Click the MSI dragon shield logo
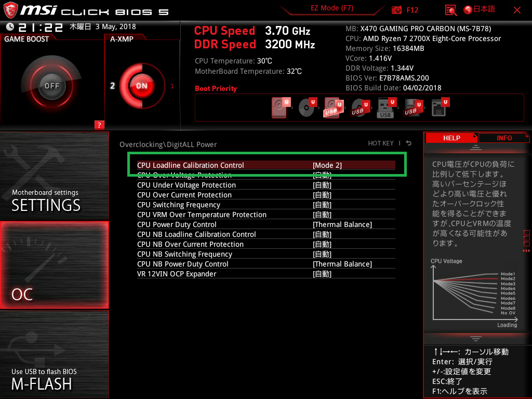The image size is (532, 399). [10, 10]
